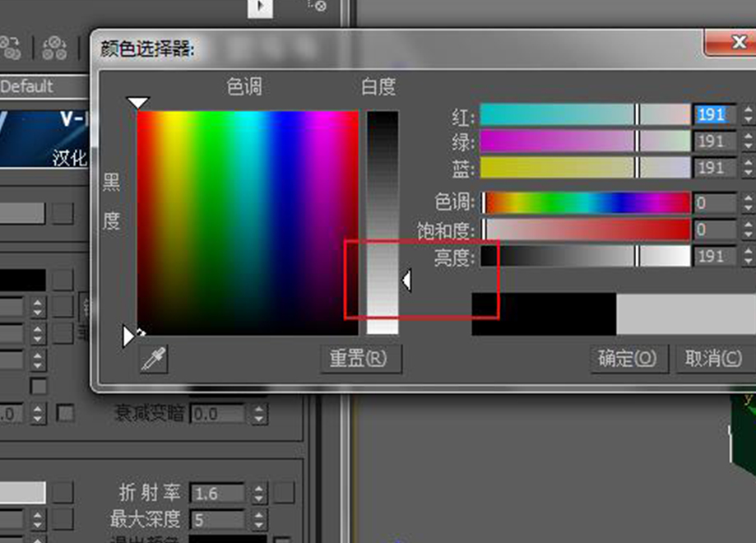
Task: Confirm color with the 确定(O) button
Action: point(628,360)
